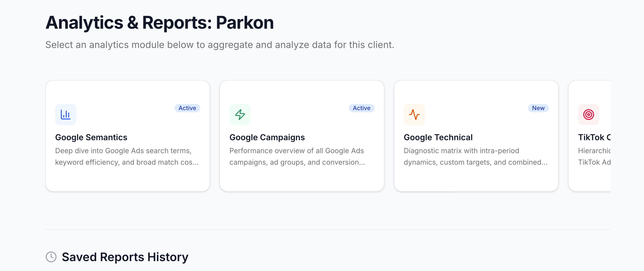644x271 pixels.
Task: Click the clock icon beside Saved Reports History
Action: 51,256
